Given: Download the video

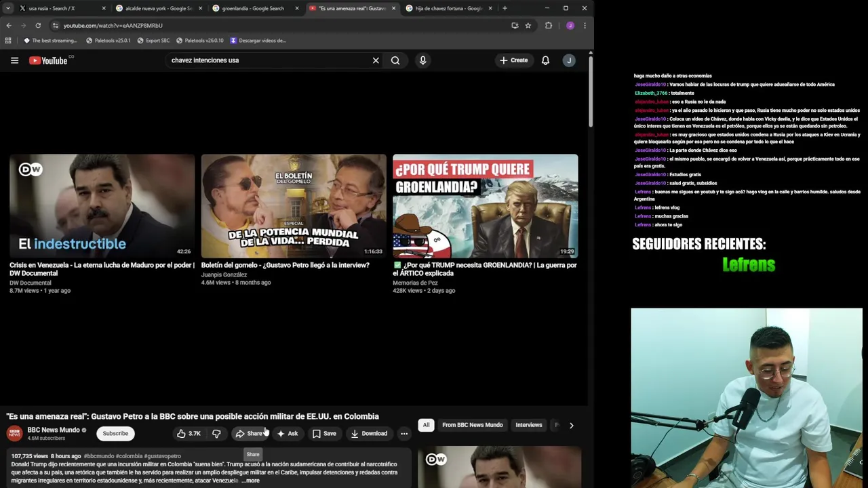Looking at the screenshot, I should (369, 434).
